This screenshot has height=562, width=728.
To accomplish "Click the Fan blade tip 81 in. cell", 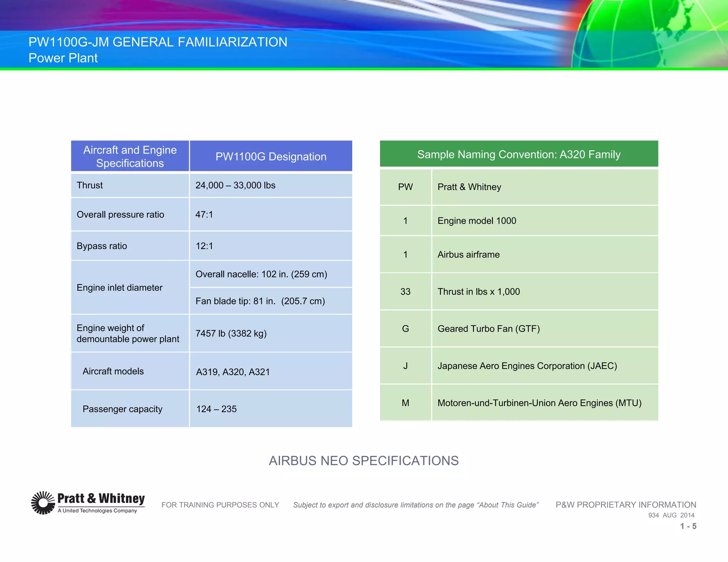I will click(x=260, y=301).
